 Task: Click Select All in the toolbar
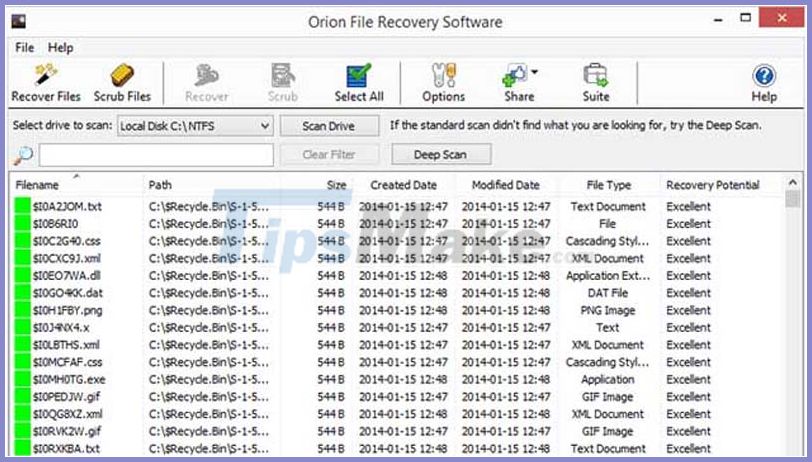click(x=359, y=83)
